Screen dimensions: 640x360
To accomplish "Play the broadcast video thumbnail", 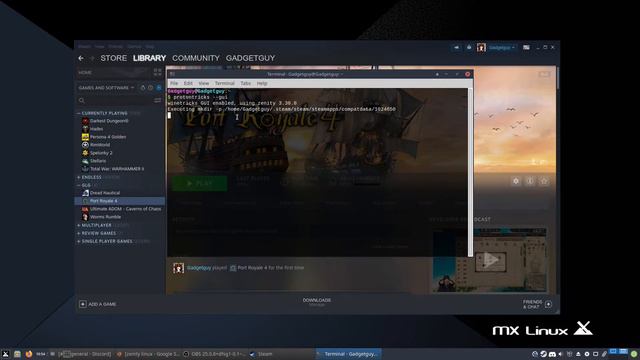I will click(x=490, y=260).
